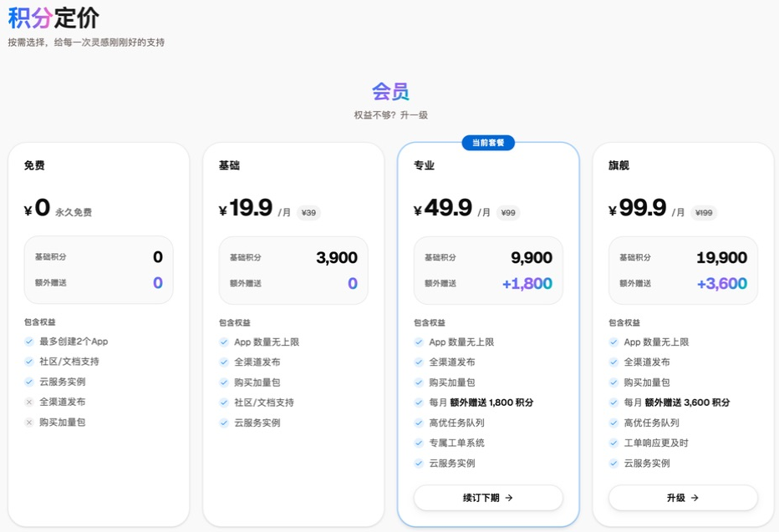
Task: Click the 旗舰 plan name
Action: [619, 165]
